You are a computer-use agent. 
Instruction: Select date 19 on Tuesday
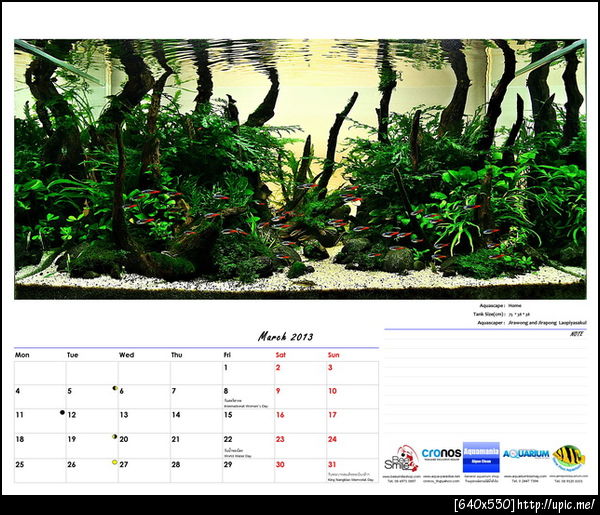click(x=72, y=439)
